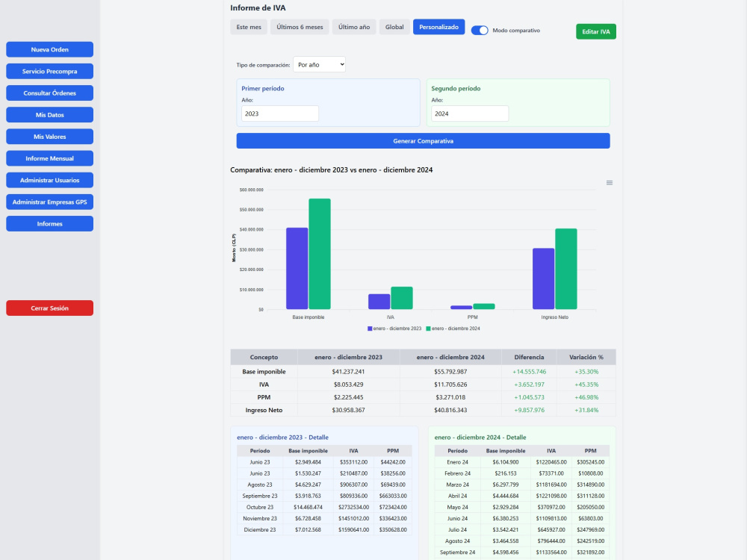Open Administrar Usuarios
This screenshot has height=560, width=747.
[49, 180]
